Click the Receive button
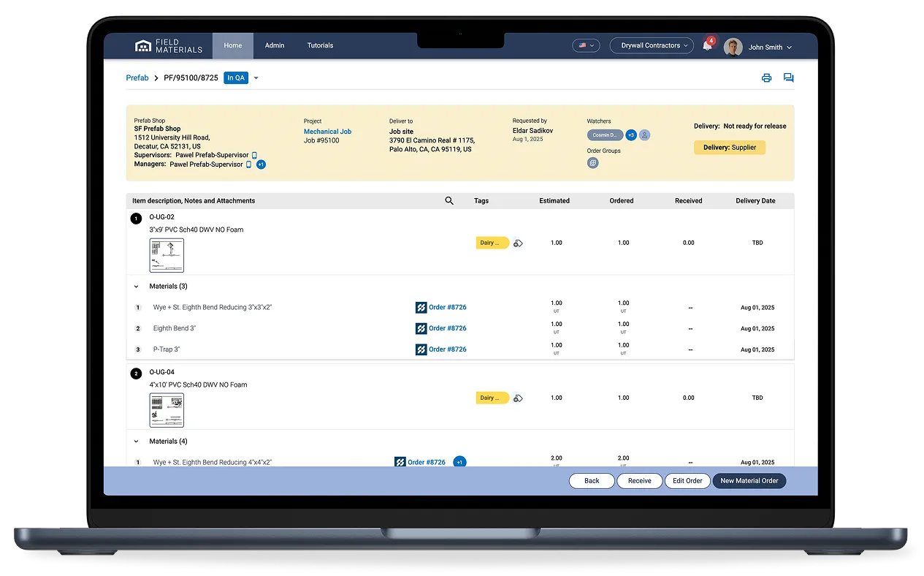The width and height of the screenshot is (924, 576). tap(640, 481)
